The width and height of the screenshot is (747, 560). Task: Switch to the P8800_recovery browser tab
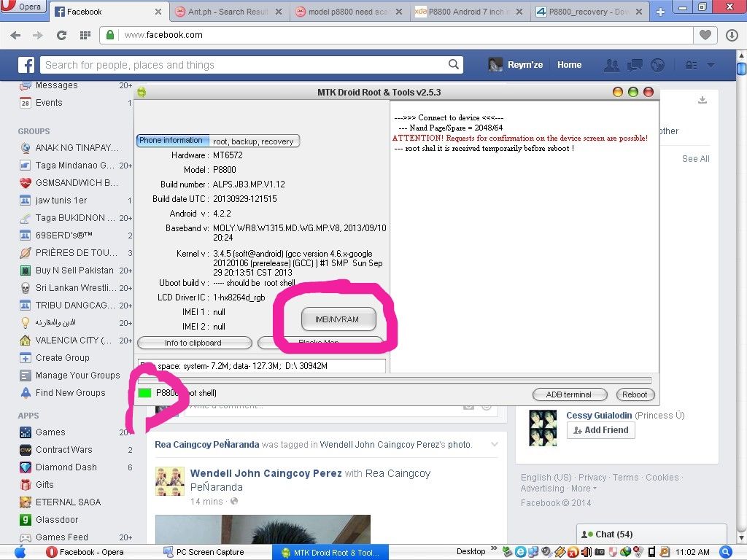589,12
